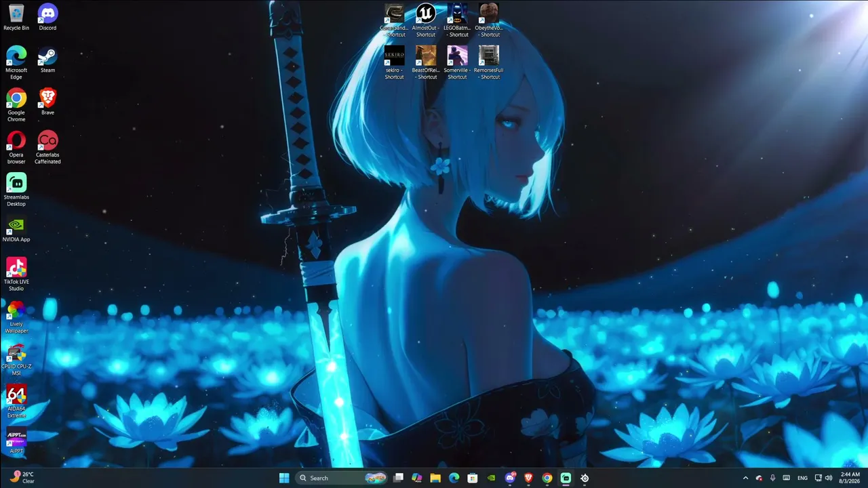Viewport: 868px width, 488px height.
Task: Select the NVIDIA App desktop shortcut
Action: point(16,229)
